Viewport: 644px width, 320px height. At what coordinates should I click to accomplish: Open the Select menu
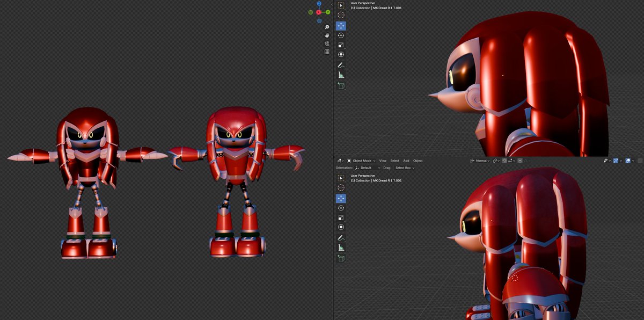[x=394, y=161]
